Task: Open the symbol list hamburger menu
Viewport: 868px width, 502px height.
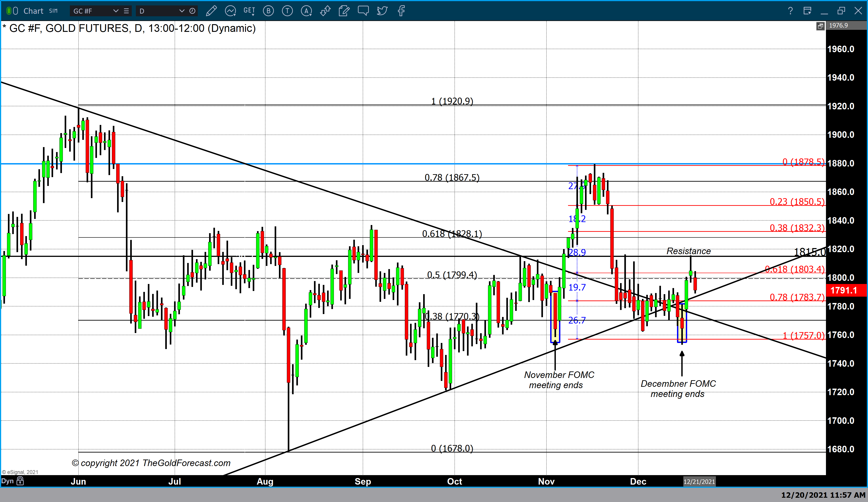Action: pos(126,11)
